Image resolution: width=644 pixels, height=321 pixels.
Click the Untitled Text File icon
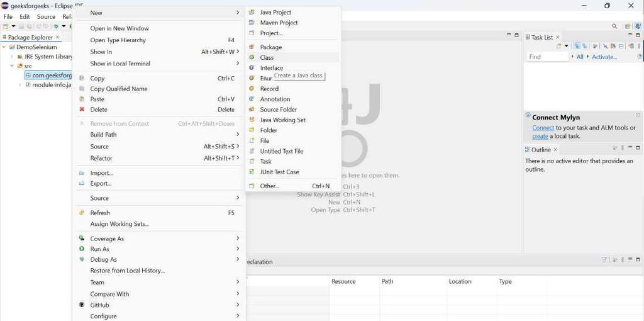[252, 151]
